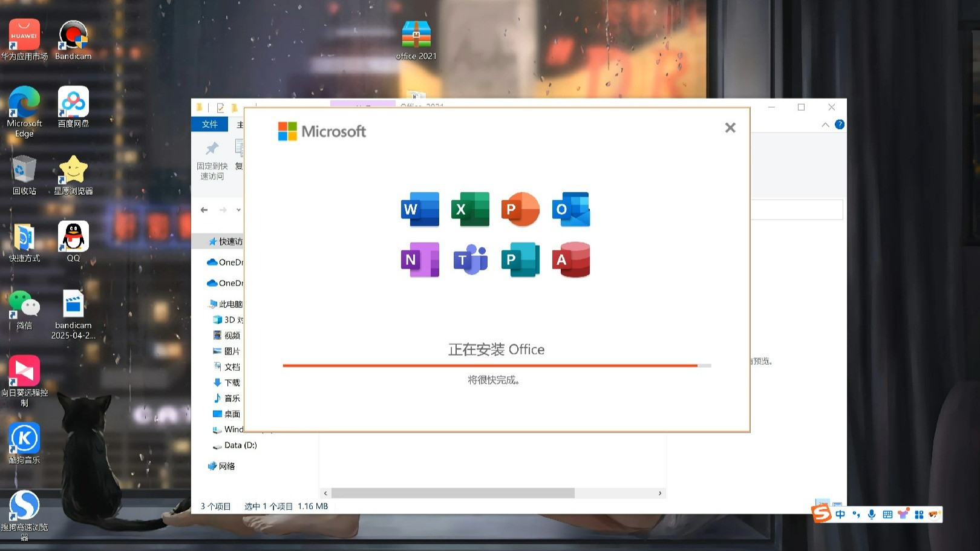Open the soft keyboard on Sogou bar
The width and height of the screenshot is (980, 551).
(x=887, y=515)
